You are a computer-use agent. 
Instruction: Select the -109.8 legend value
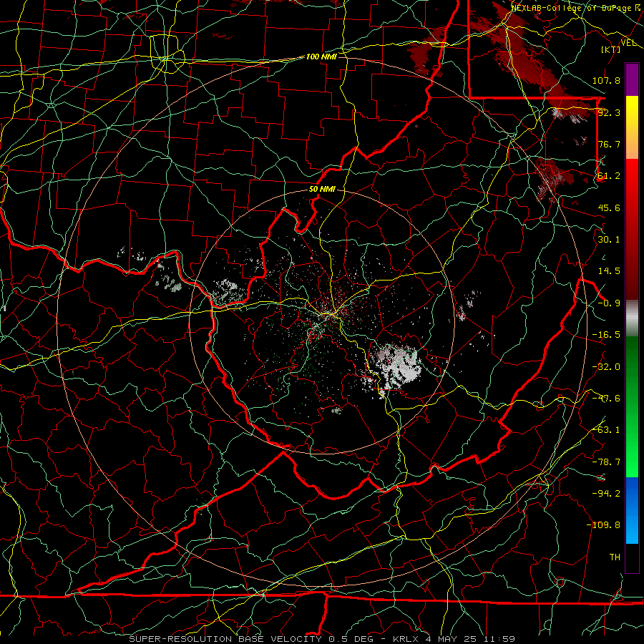(603, 525)
